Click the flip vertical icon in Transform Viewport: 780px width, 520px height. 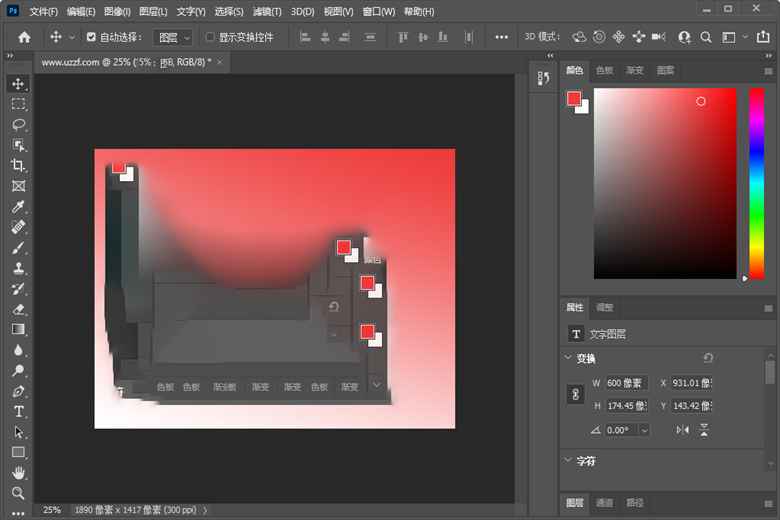pyautogui.click(x=704, y=430)
